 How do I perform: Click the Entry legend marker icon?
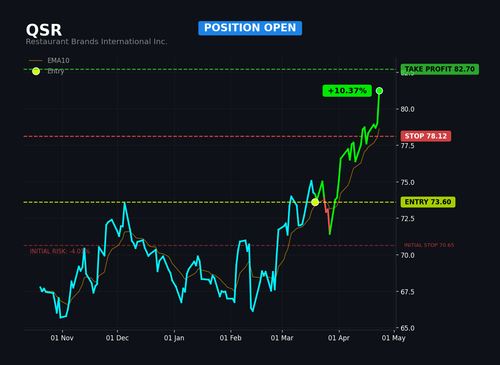click(36, 71)
